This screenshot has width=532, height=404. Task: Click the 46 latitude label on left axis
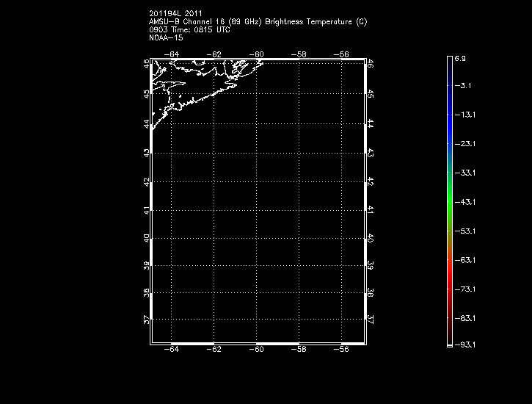[147, 65]
